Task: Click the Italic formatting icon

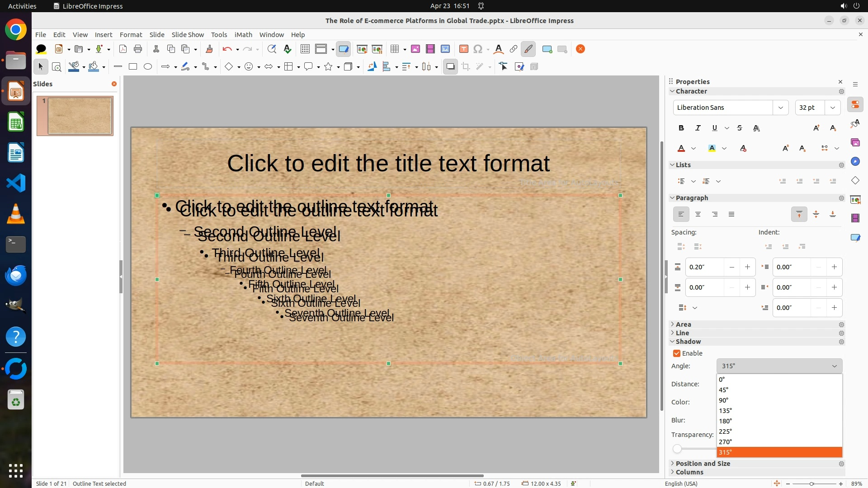Action: coord(698,128)
